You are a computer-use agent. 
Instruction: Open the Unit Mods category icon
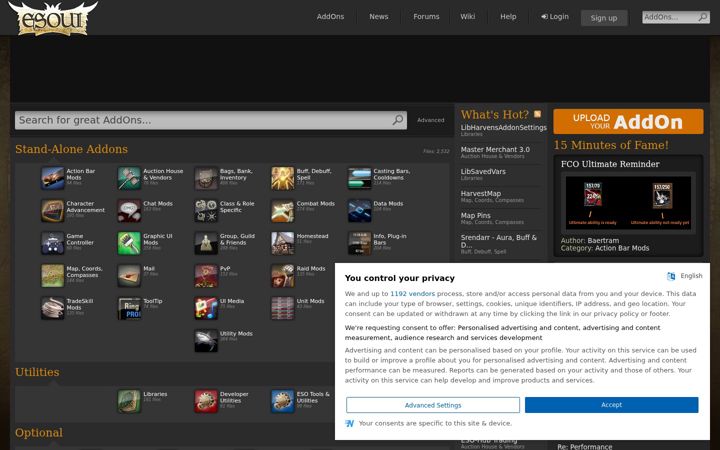(282, 309)
